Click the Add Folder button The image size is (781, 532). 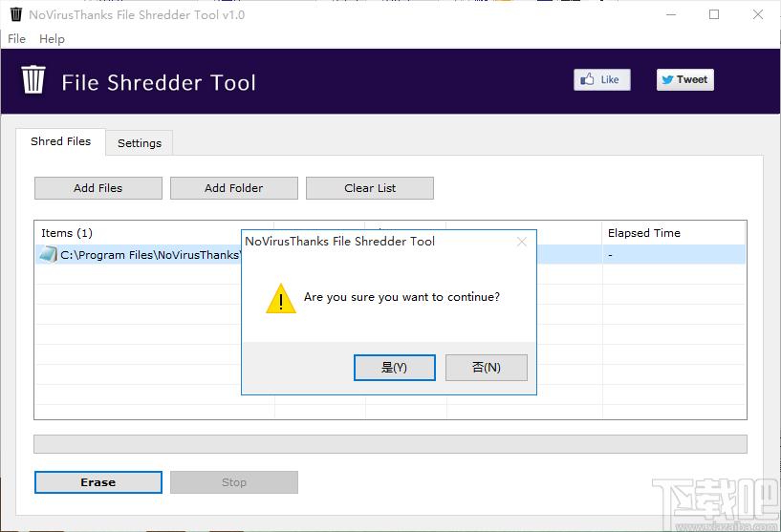234,188
